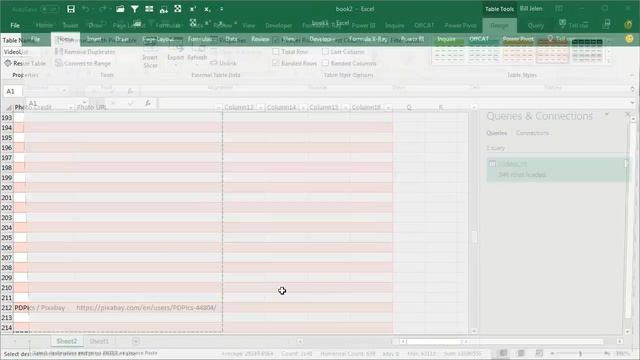Toggle the AutoSave switch
This screenshot has width=640, height=360.
49,9
